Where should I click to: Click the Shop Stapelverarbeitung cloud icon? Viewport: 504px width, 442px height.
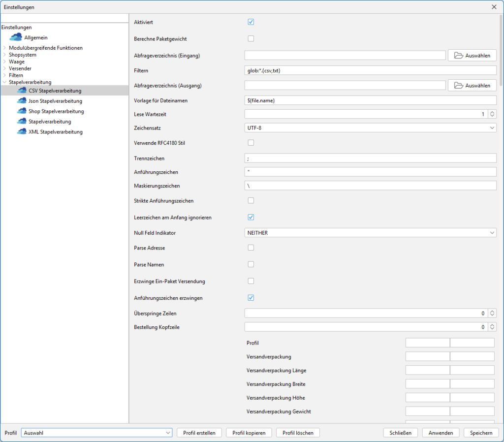(21, 111)
